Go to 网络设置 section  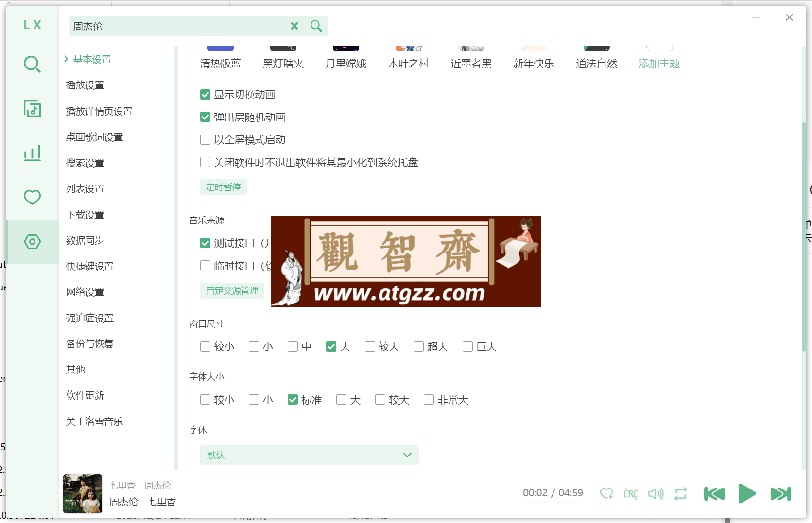(85, 292)
